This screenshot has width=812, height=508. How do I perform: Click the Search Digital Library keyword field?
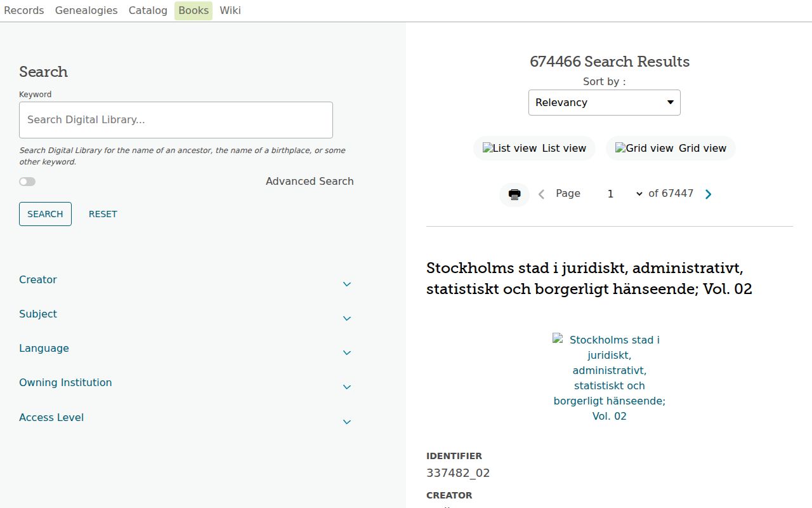[176, 120]
